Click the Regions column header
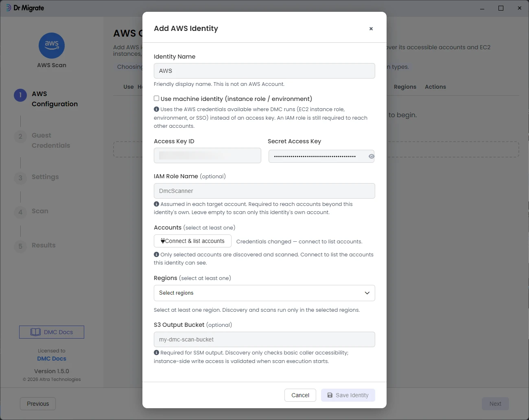529x420 pixels. click(x=405, y=87)
